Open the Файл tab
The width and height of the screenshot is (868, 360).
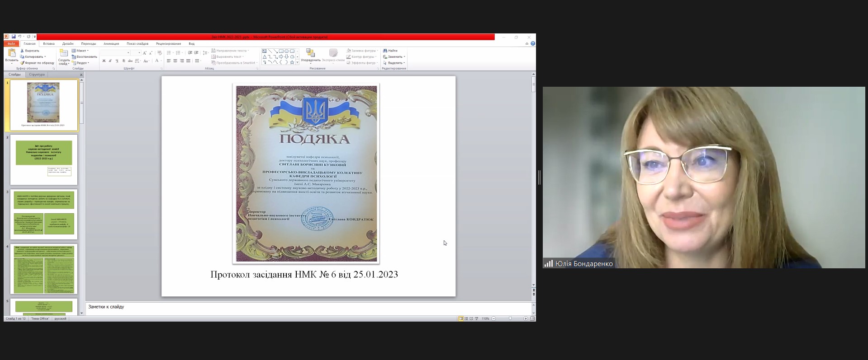(x=11, y=44)
